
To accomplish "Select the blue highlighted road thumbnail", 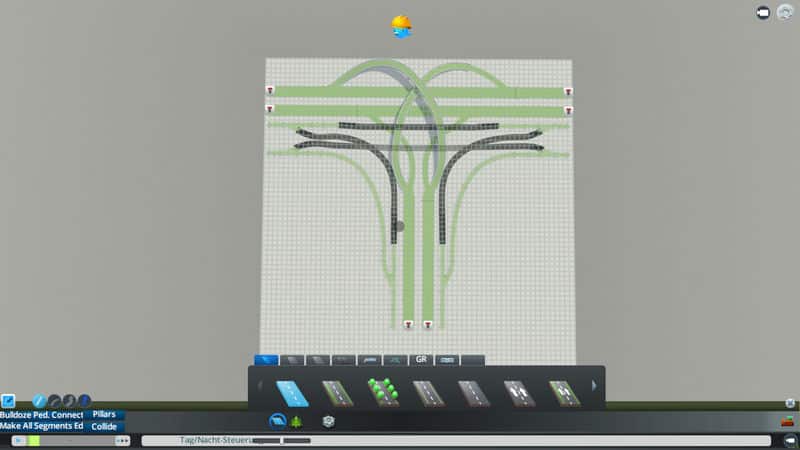I will click(x=292, y=392).
